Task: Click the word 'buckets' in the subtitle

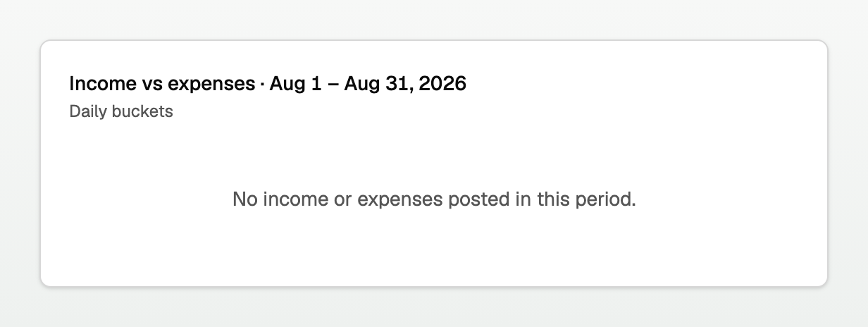Action: (143, 111)
